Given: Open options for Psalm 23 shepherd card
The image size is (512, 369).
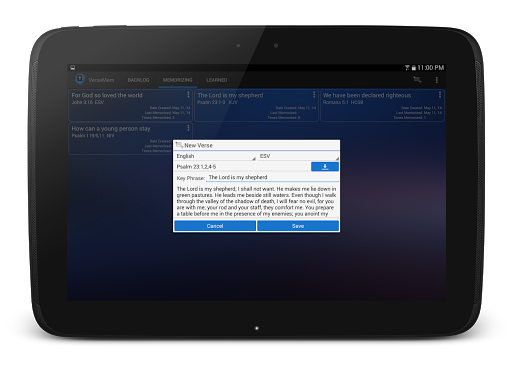Looking at the screenshot, I should [x=314, y=95].
